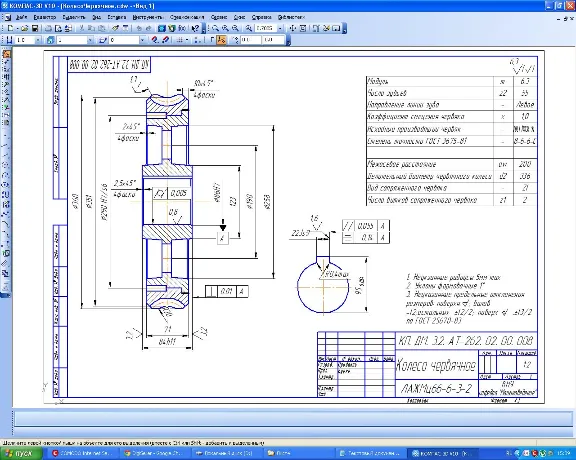Toggle the cursor rounding button beside ortho
This screenshot has width=576, height=460.
pos(212,40)
